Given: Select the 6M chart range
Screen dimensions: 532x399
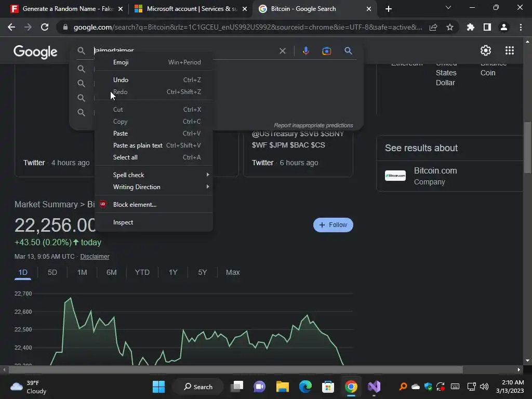Looking at the screenshot, I should (111, 272).
